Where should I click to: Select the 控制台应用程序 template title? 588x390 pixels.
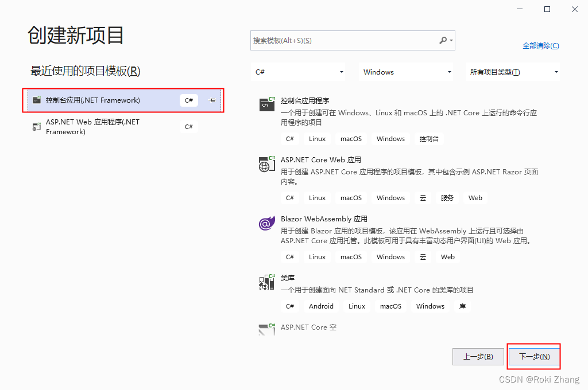click(x=305, y=101)
